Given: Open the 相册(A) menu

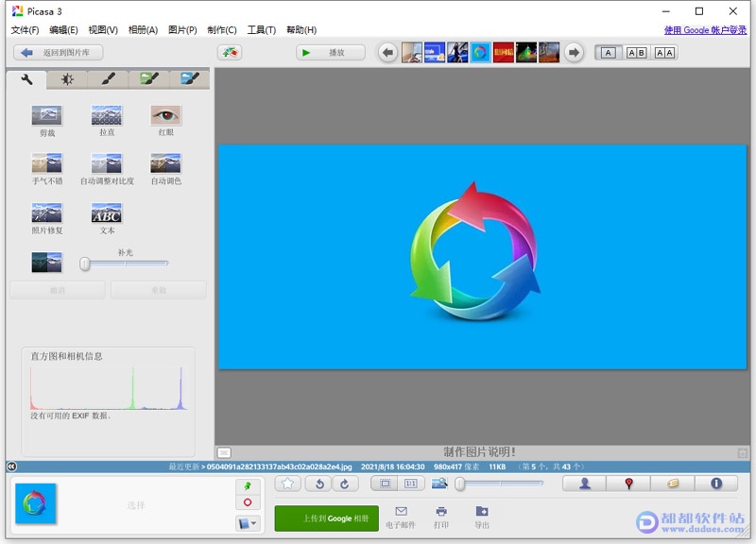Looking at the screenshot, I should [143, 30].
